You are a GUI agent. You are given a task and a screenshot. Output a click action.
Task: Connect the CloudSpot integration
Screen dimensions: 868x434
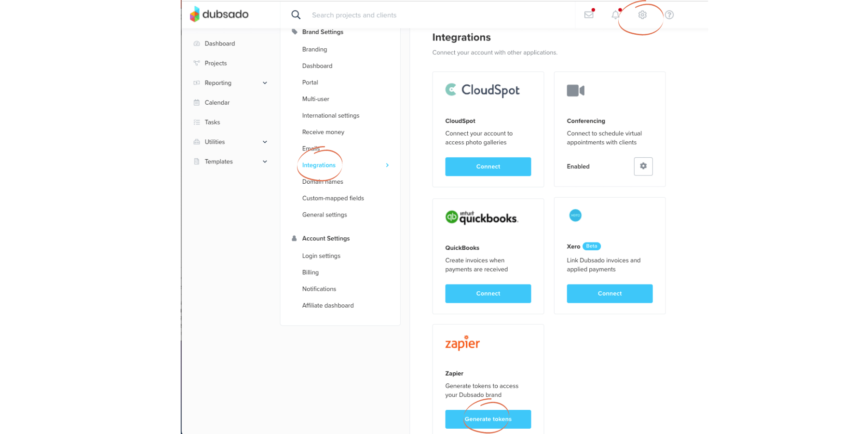tap(488, 166)
